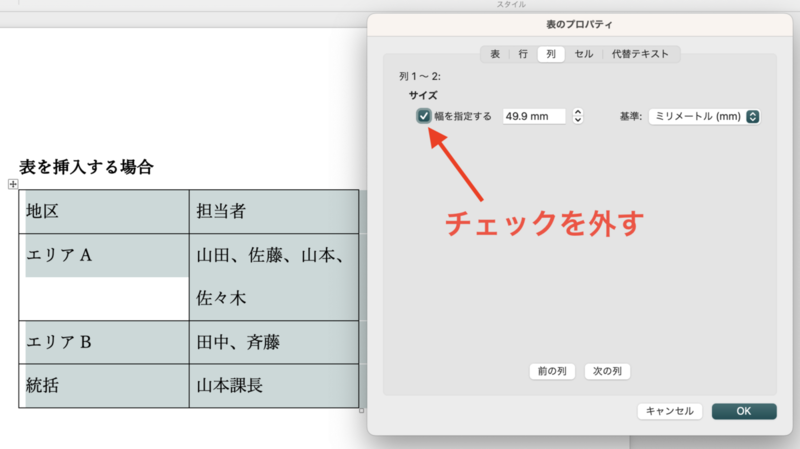
Task: Click the 田中、斉藤 cell
Action: coord(274,342)
